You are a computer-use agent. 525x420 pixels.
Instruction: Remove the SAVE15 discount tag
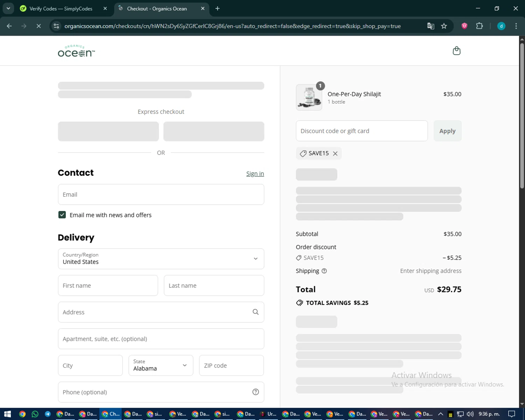(x=335, y=154)
